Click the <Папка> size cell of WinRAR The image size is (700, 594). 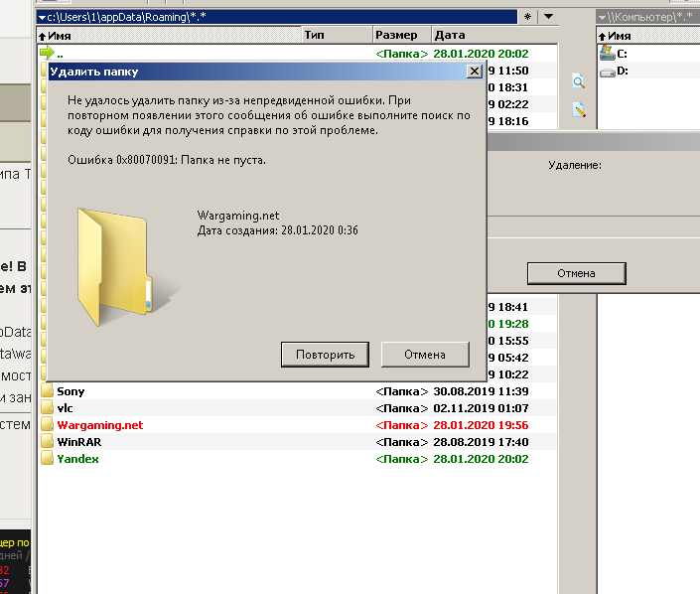click(x=402, y=443)
